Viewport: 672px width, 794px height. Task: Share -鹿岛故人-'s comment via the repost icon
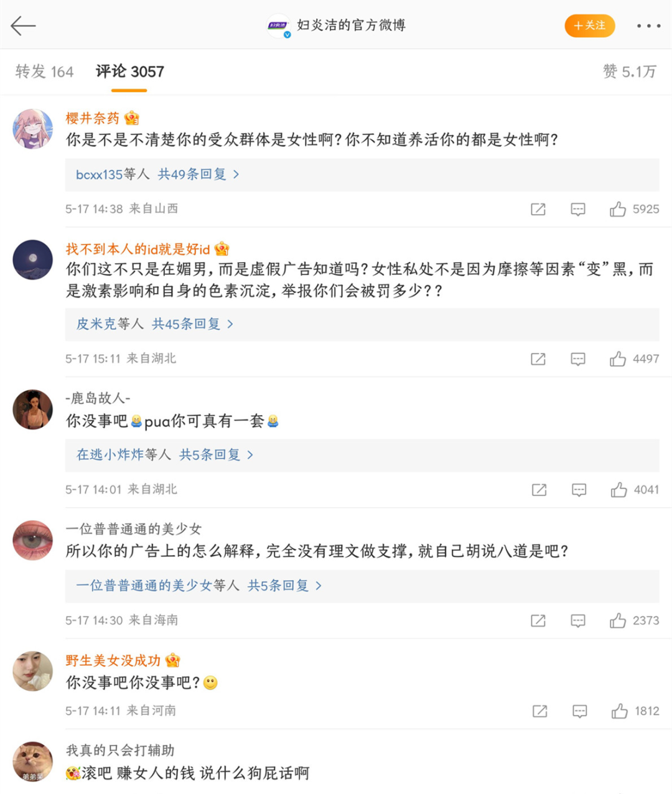(x=539, y=490)
